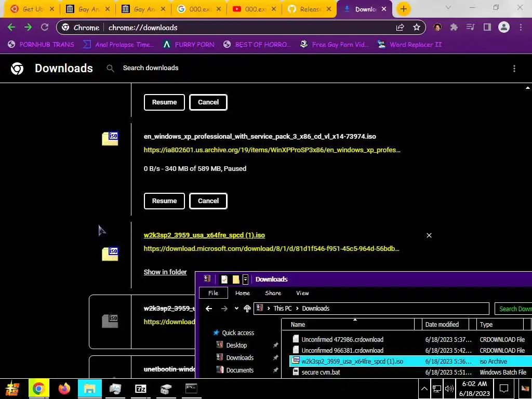The height and width of the screenshot is (399, 532).
Task: Open the BEST OF HORRO... bookmark
Action: click(x=257, y=45)
